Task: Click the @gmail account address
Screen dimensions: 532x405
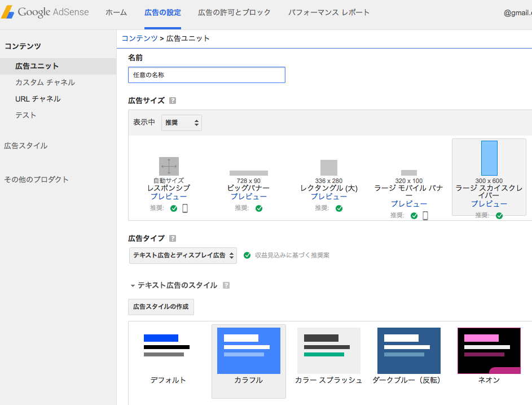Action: point(518,13)
